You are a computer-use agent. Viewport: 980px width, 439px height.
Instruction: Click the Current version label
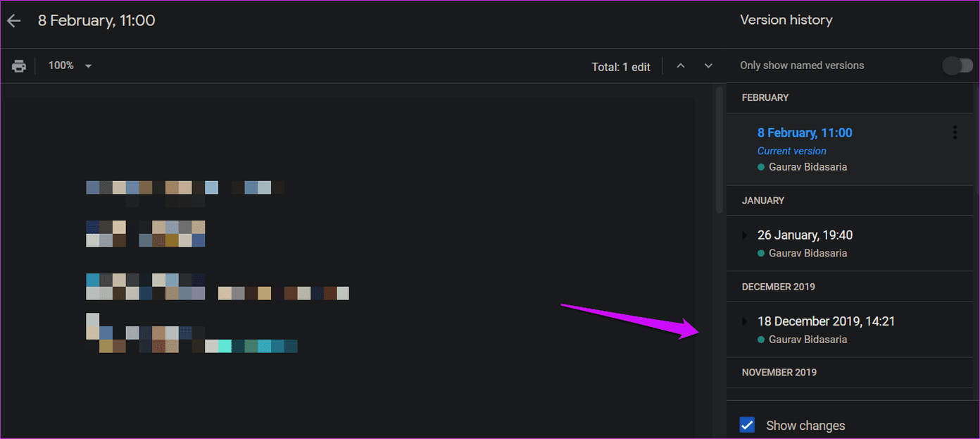pyautogui.click(x=792, y=151)
